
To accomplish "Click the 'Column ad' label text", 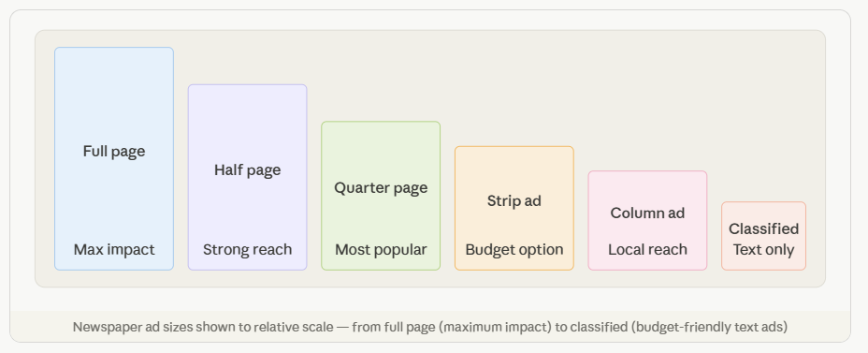I will 647,213.
